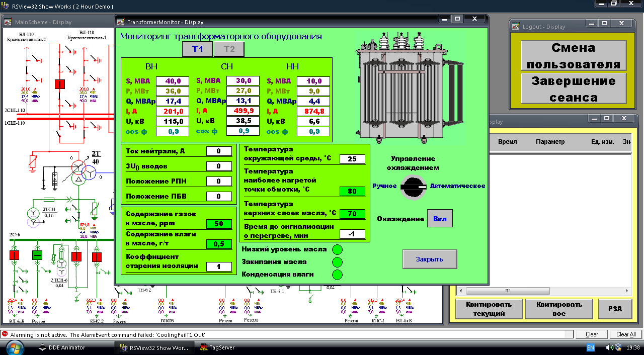Select СН active power value 27,0
Viewport: 644px width, 355px height.
coord(243,91)
